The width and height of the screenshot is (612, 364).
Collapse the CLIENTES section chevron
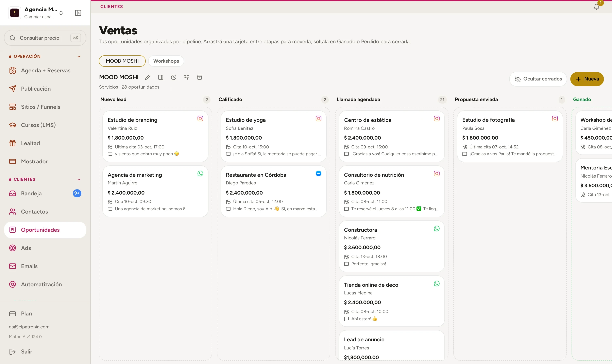[x=79, y=180]
